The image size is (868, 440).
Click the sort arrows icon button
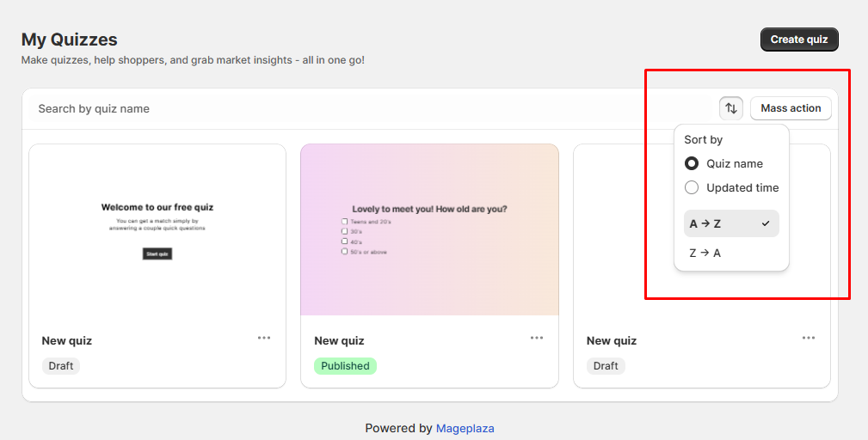pos(730,108)
